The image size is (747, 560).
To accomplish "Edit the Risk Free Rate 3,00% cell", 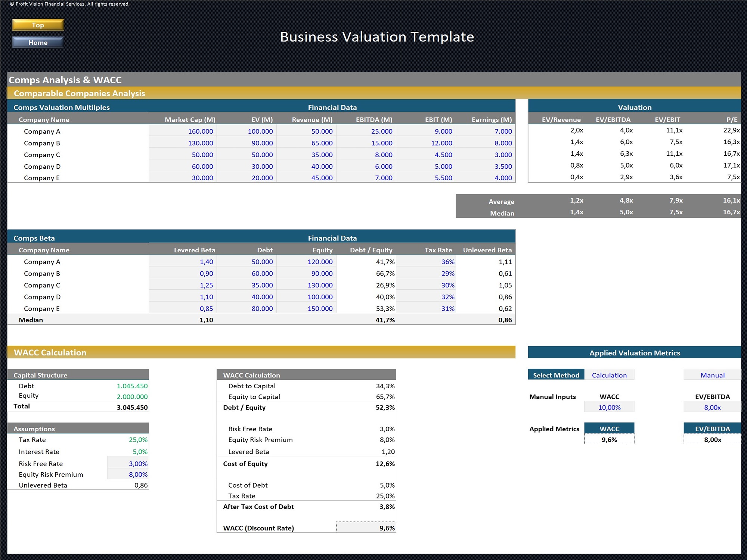I will (128, 464).
